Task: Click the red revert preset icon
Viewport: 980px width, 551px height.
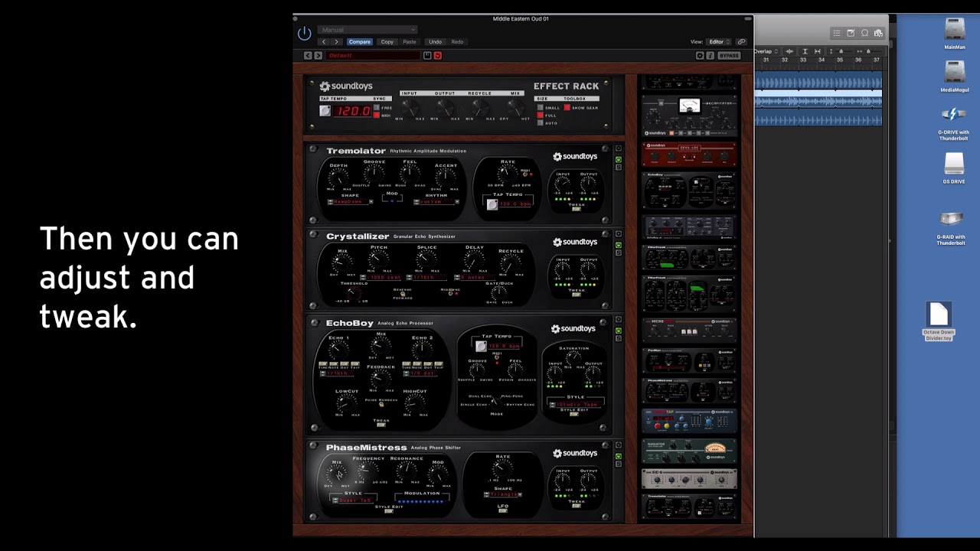Action: pos(438,56)
